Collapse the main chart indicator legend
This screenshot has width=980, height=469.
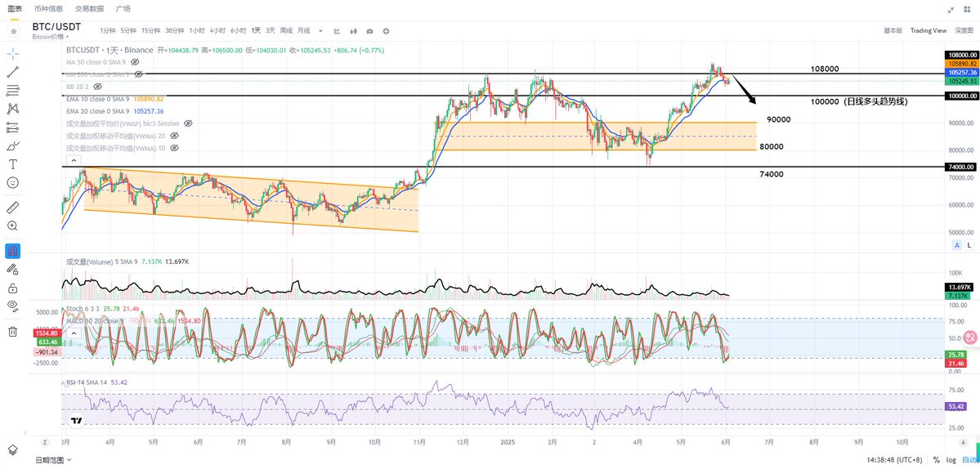74,159
